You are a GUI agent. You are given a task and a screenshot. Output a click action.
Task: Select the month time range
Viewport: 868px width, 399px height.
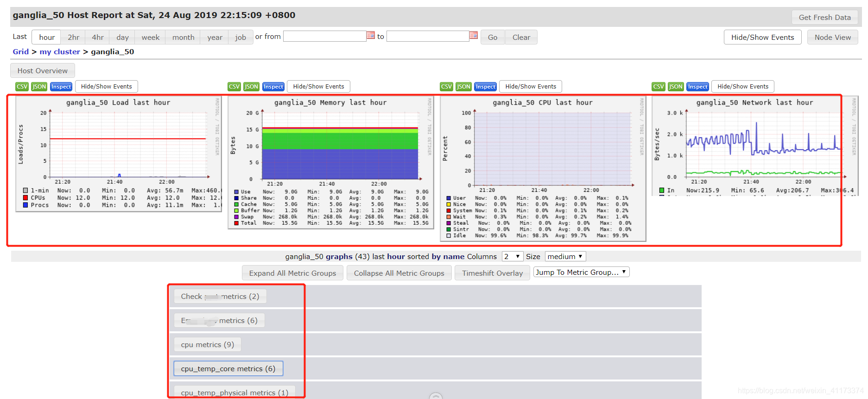(183, 37)
